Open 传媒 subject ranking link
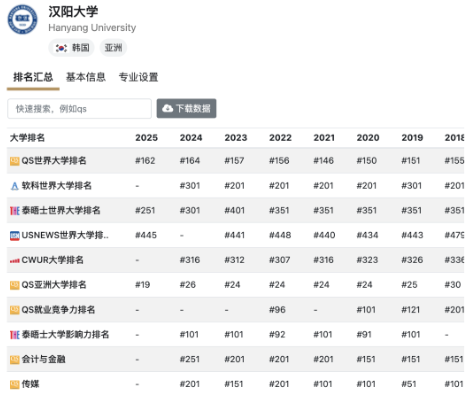The image size is (468, 402). pos(30,384)
